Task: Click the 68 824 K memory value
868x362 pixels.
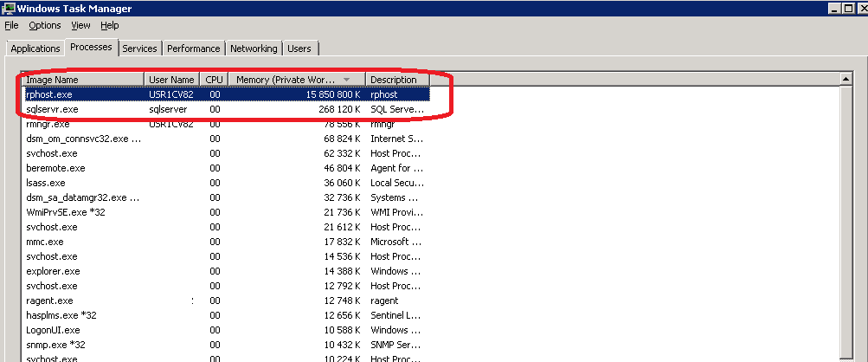Action: 342,139
